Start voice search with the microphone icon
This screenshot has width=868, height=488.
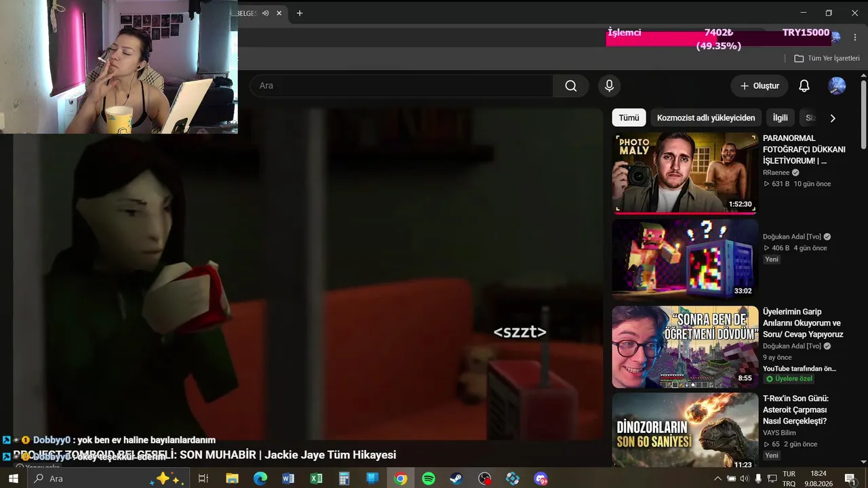(609, 86)
